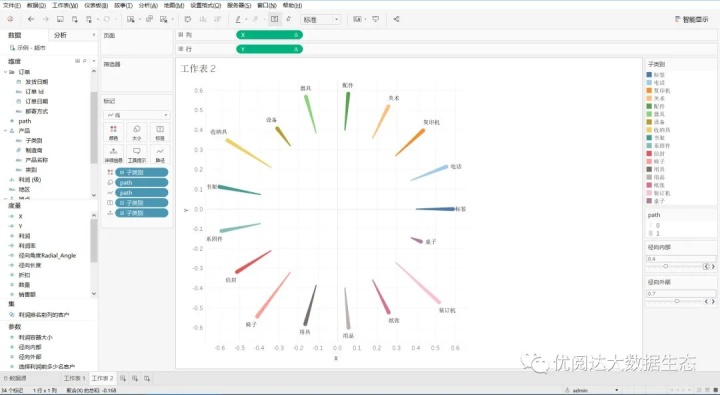
Task: Click the 颜色 Color card on Marks
Action: pos(113,132)
